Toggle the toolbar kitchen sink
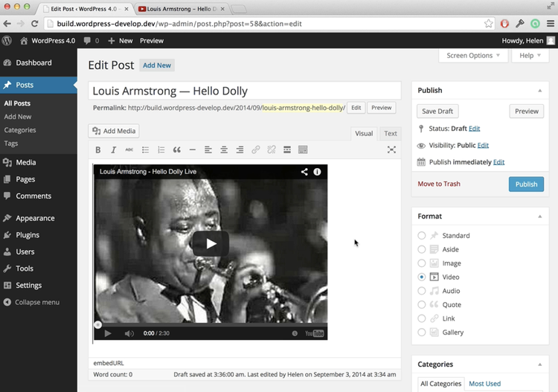 pyautogui.click(x=303, y=150)
